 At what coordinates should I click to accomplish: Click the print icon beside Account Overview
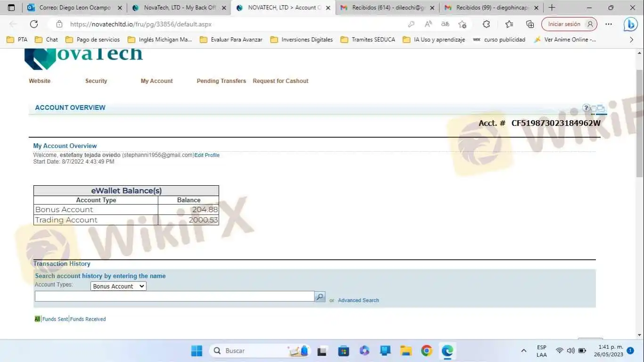click(x=601, y=109)
